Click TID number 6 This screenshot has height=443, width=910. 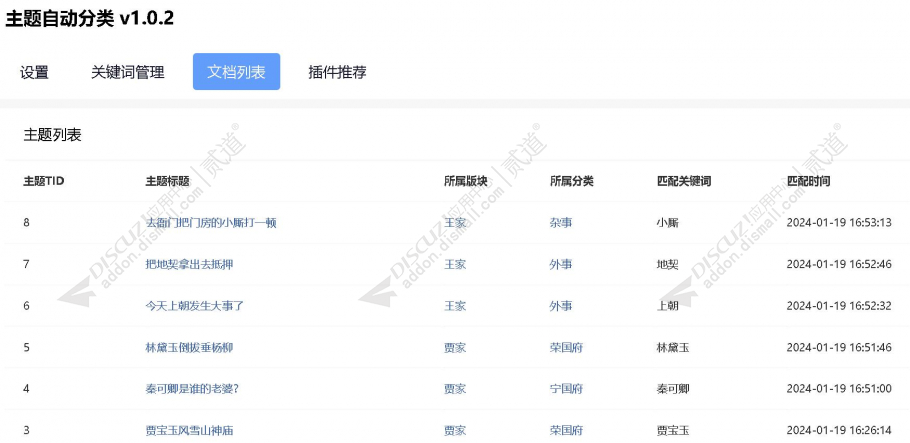[27, 306]
